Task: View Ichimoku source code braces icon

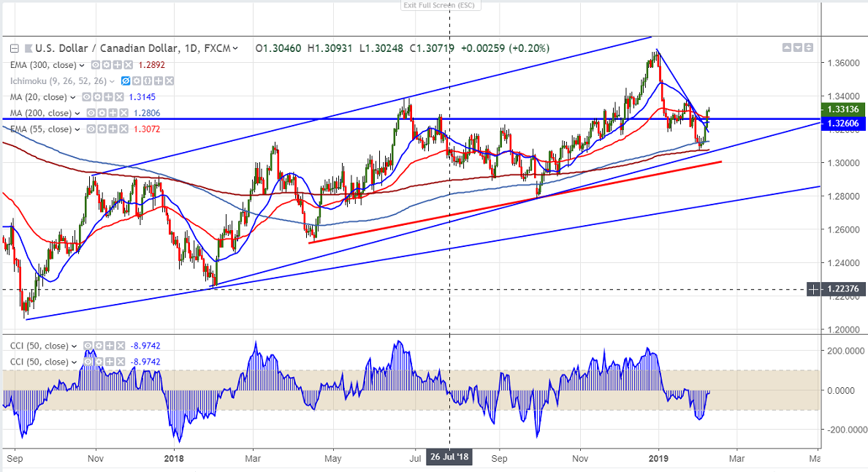Action: tap(148, 81)
